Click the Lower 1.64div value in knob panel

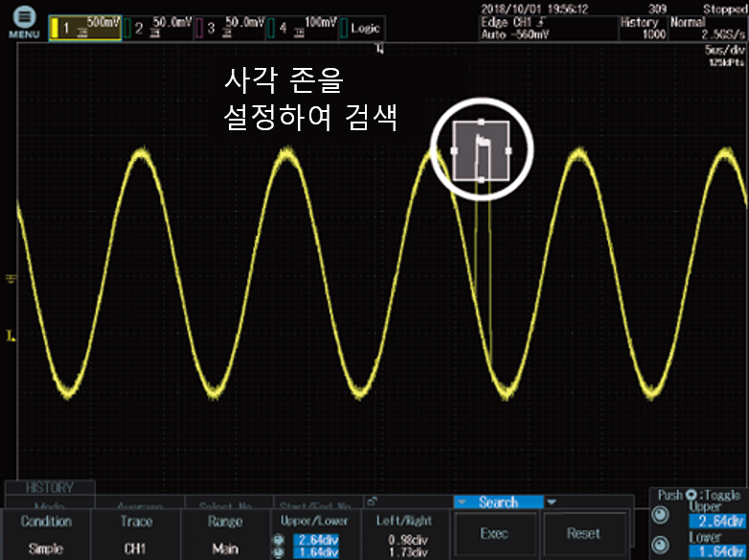[x=717, y=551]
